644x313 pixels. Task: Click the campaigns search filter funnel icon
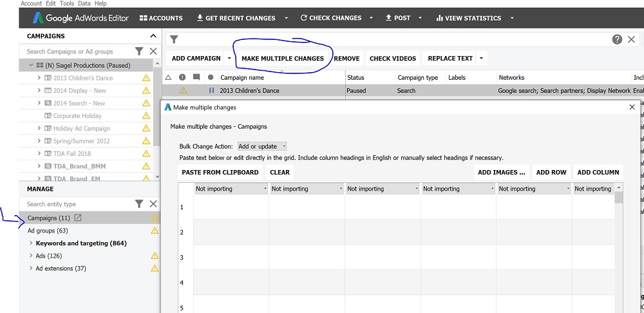[x=139, y=52]
